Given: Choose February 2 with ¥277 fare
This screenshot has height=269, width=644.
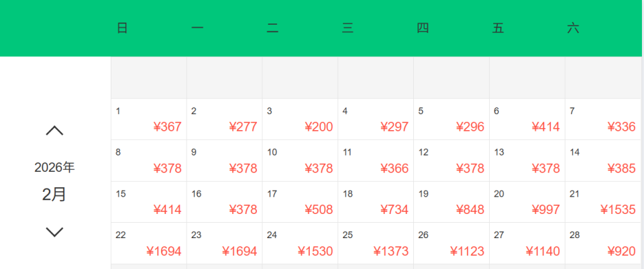Looking at the screenshot, I should (x=224, y=119).
